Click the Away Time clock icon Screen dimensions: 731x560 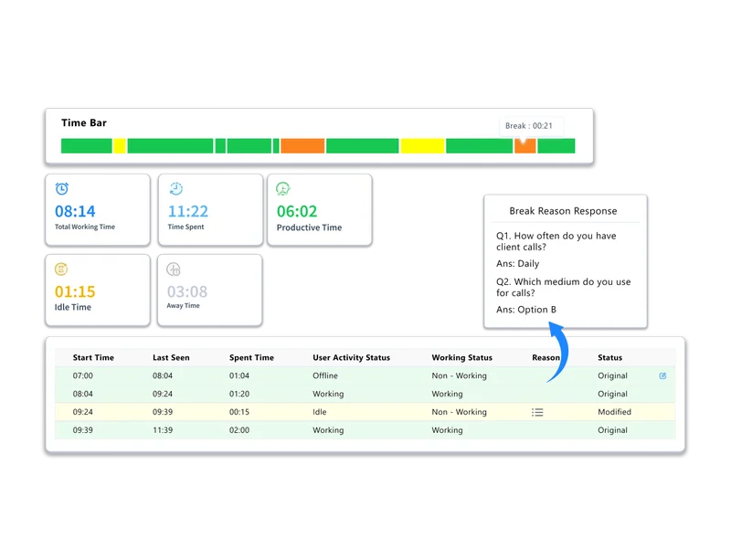(174, 269)
